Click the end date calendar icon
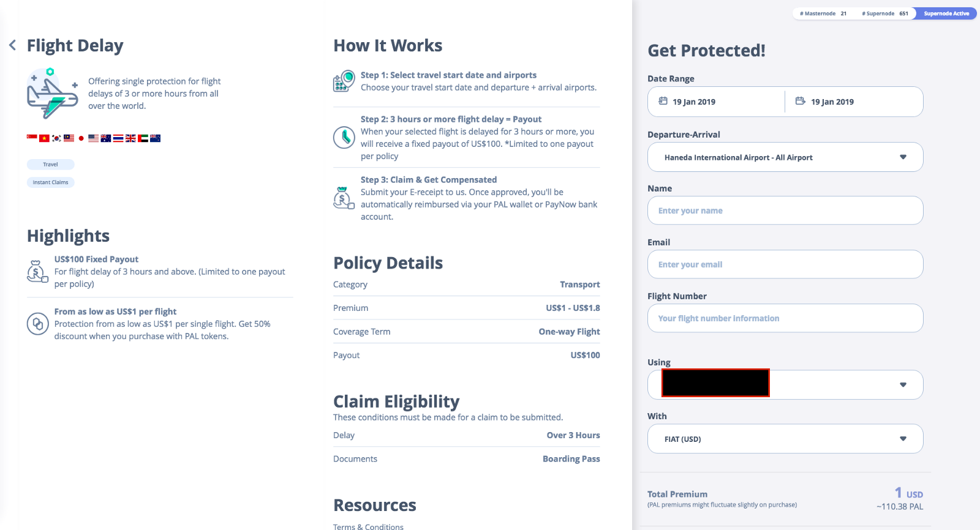980x530 pixels. coord(800,101)
